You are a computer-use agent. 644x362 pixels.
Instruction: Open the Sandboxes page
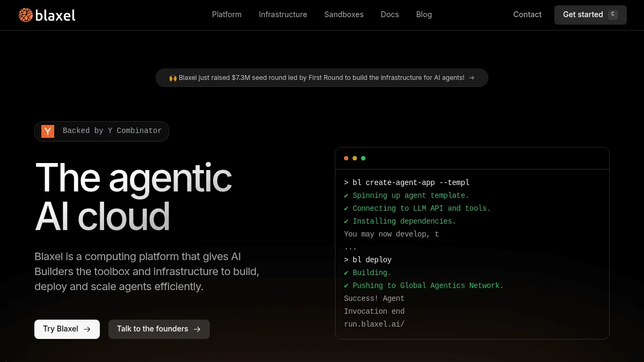[x=343, y=14]
